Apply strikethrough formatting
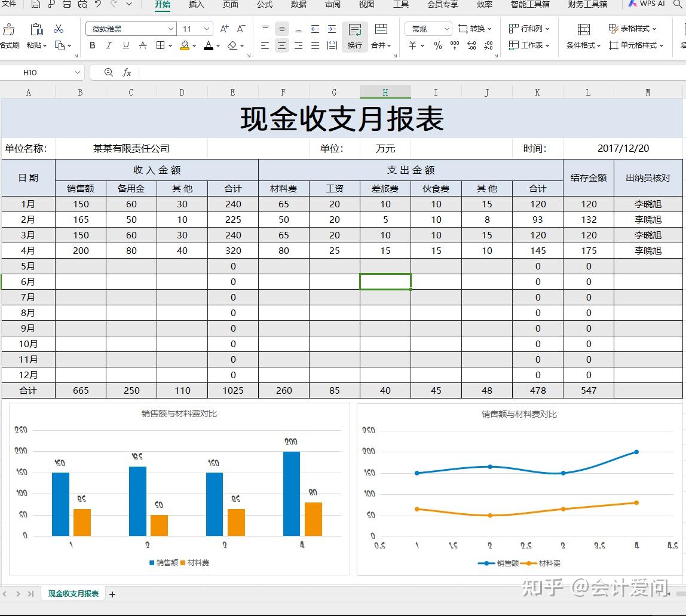 [x=143, y=45]
